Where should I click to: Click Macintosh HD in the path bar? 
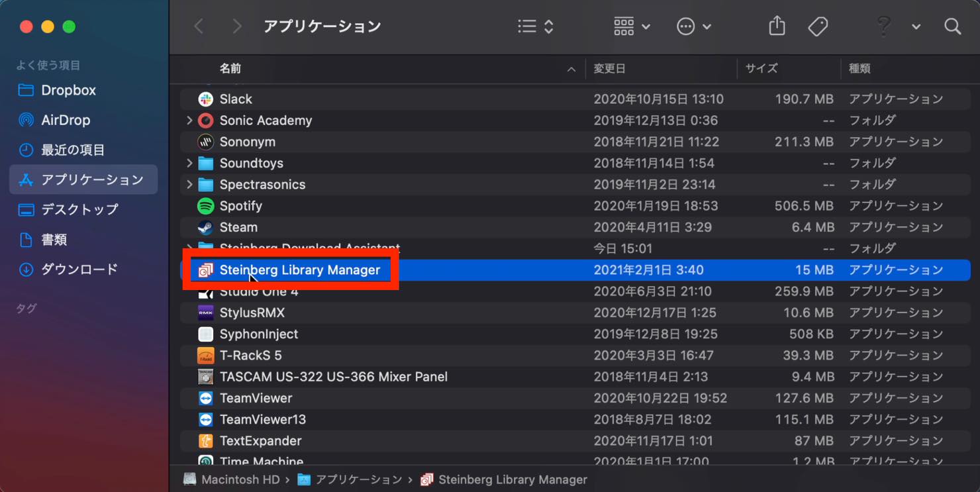pos(231,479)
